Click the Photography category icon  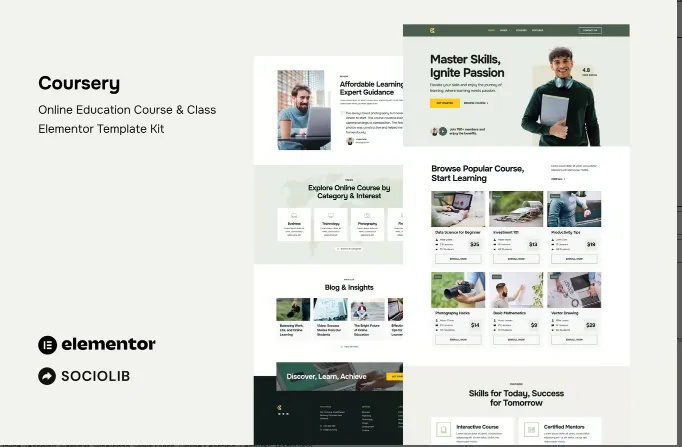pos(367,216)
